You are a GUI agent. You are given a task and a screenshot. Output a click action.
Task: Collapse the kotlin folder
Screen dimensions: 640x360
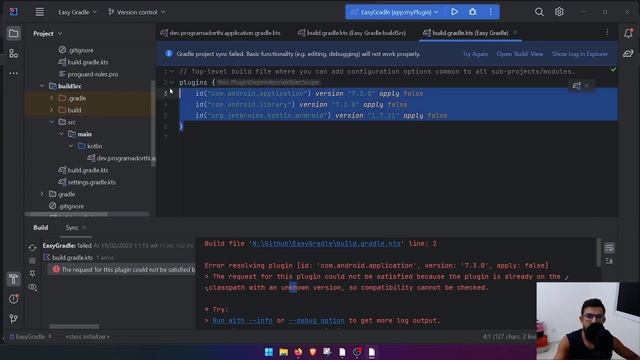[71, 146]
